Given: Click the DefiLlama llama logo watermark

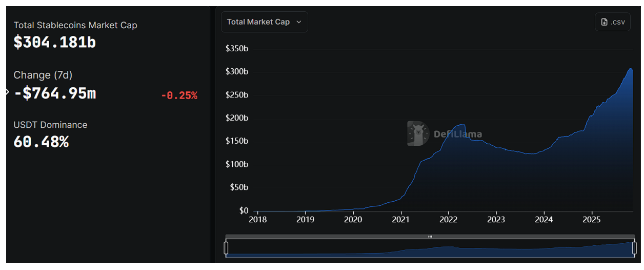Looking at the screenshot, I should [418, 133].
